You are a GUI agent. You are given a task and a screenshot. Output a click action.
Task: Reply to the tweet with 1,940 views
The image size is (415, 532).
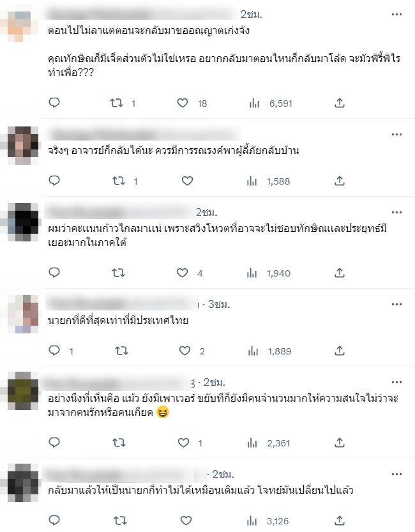(54, 273)
